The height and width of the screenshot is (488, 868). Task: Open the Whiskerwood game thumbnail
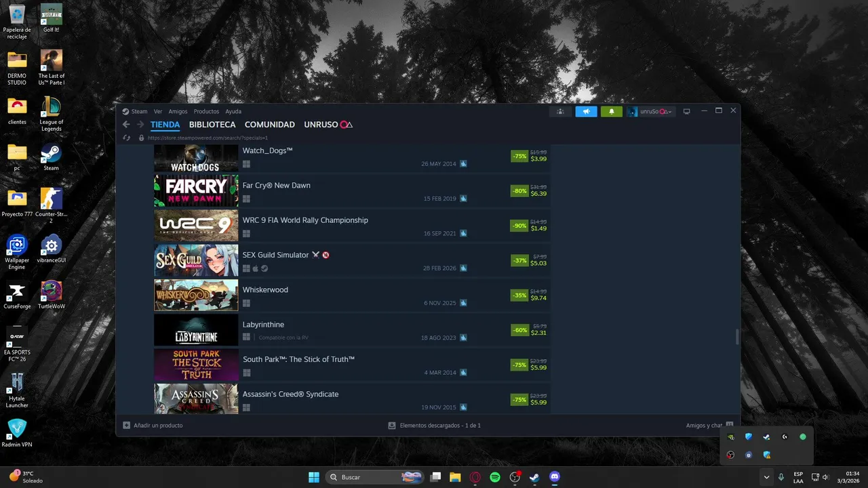click(196, 296)
